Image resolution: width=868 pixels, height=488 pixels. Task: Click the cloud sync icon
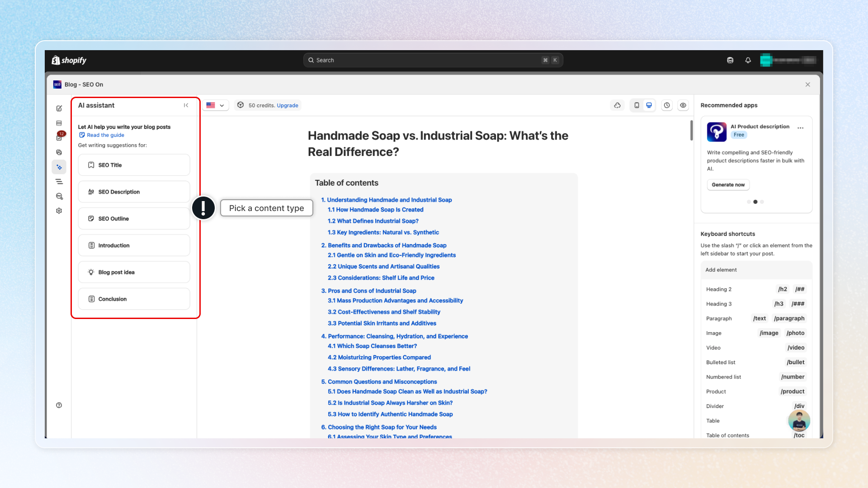pos(617,105)
